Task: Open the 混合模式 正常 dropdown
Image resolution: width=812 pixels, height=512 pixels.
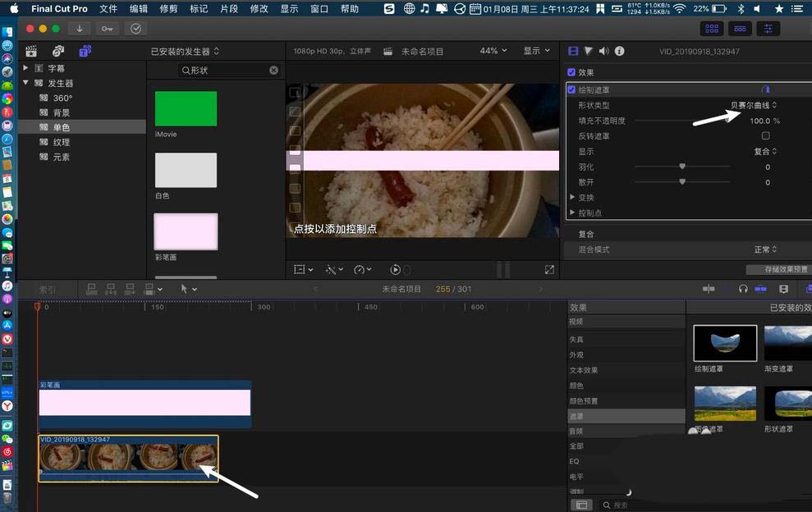Action: (764, 249)
